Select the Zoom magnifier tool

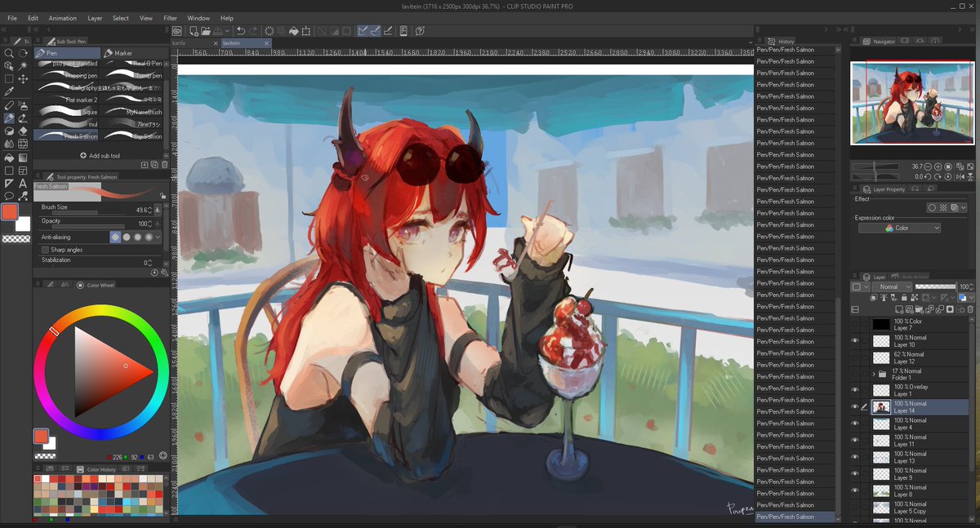[x=7, y=52]
